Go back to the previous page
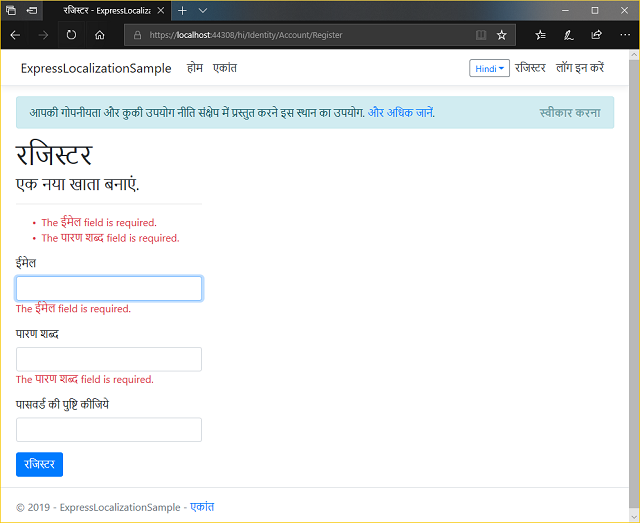 pyautogui.click(x=16, y=34)
